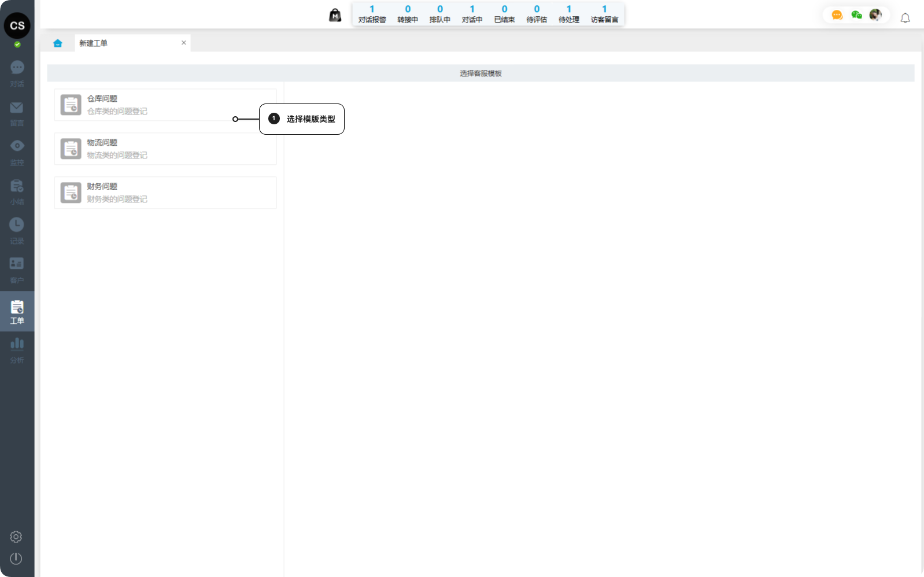The height and width of the screenshot is (577, 924).
Task: Open the 小结 summary sidebar icon
Action: tap(17, 191)
